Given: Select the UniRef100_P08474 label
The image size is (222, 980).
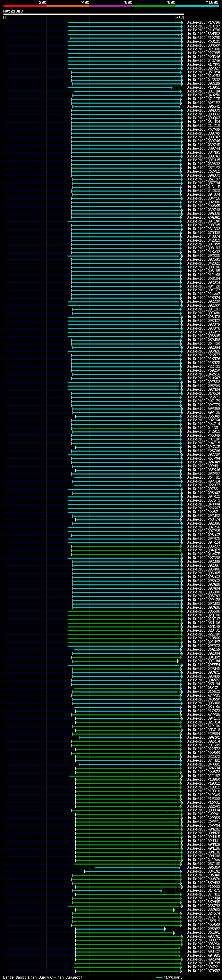Looking at the screenshot, I should point(203,519).
